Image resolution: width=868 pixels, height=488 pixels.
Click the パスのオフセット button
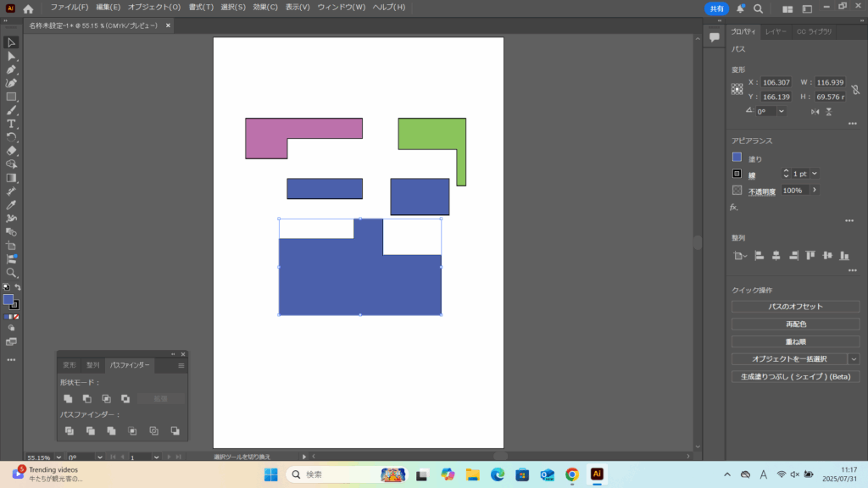(794, 307)
